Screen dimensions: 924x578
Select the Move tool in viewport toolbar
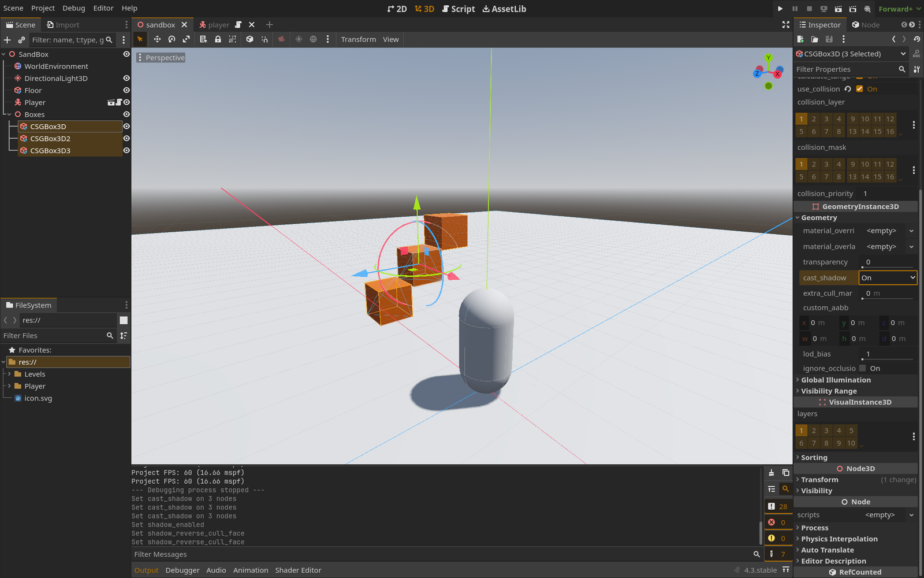point(157,39)
